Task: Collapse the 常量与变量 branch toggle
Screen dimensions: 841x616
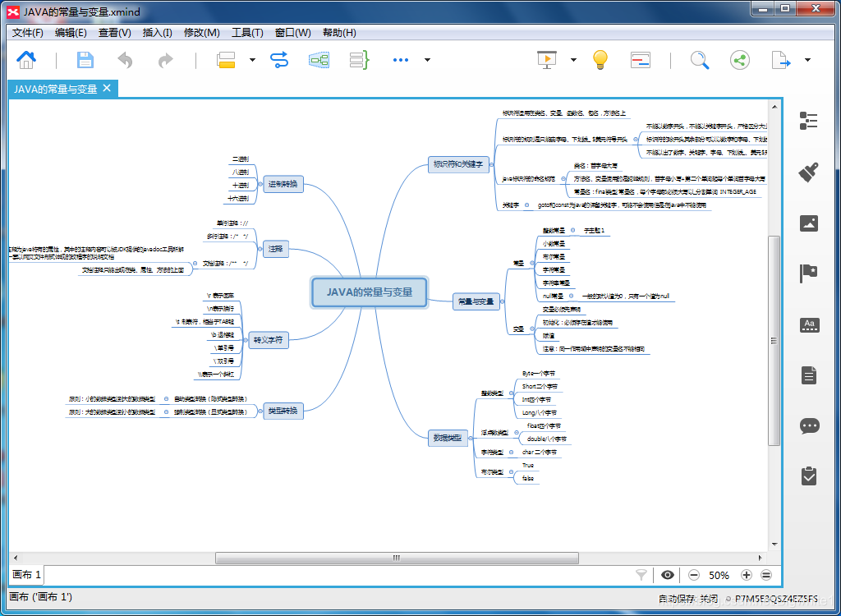Action: click(x=503, y=302)
